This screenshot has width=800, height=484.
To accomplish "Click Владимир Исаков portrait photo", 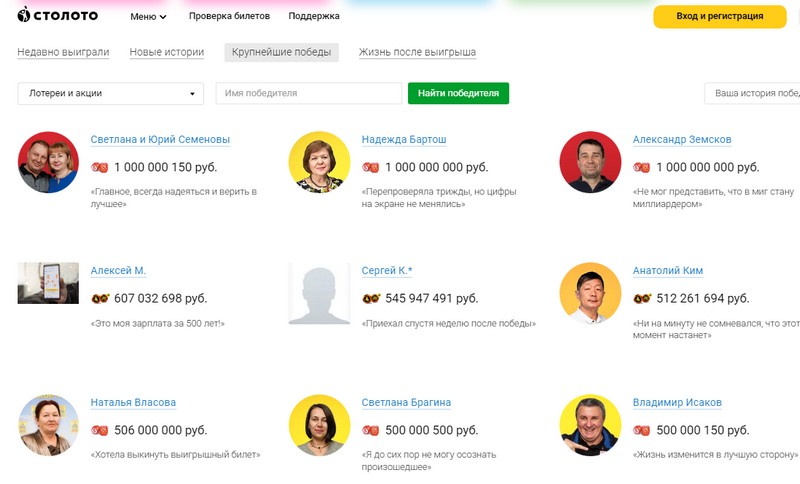I will 590,425.
